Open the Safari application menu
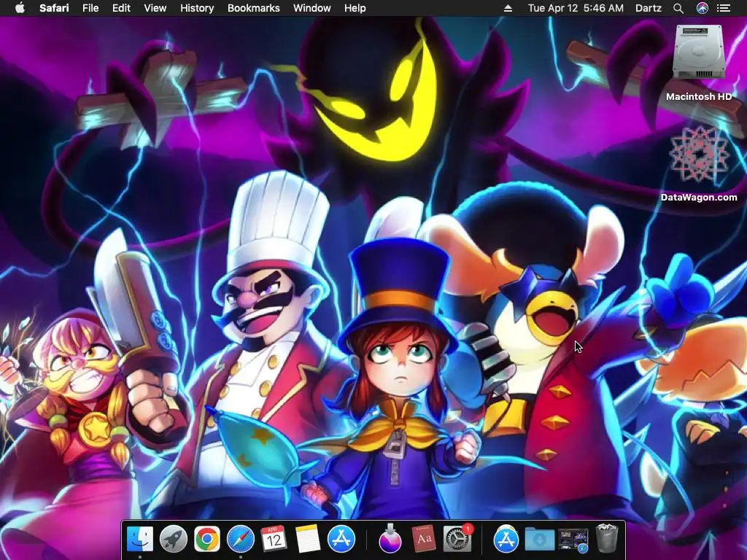747x560 pixels. tap(54, 8)
